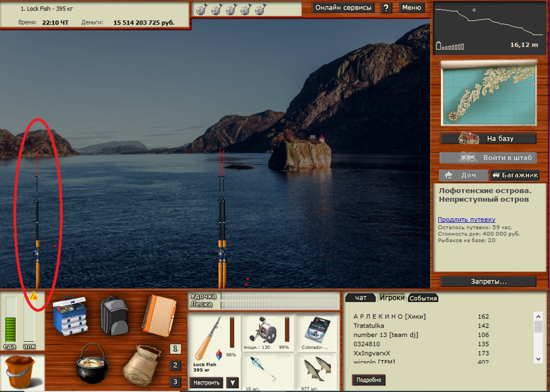Click the Продлить путевку link

coord(466,219)
